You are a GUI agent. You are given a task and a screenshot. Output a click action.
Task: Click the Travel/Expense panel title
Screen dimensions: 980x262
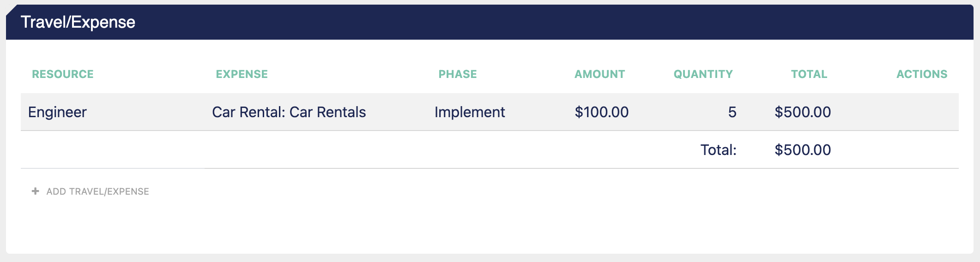(x=78, y=22)
